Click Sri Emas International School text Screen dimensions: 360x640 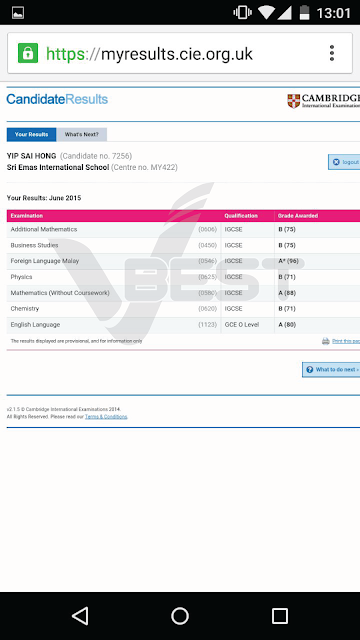click(x=58, y=167)
